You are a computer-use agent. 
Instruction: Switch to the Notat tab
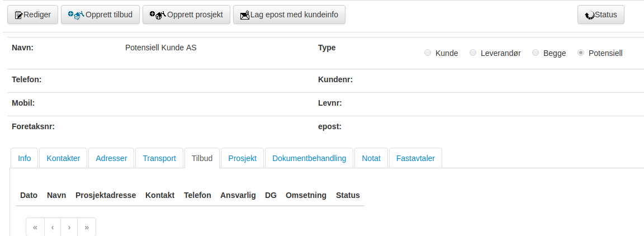click(371, 158)
